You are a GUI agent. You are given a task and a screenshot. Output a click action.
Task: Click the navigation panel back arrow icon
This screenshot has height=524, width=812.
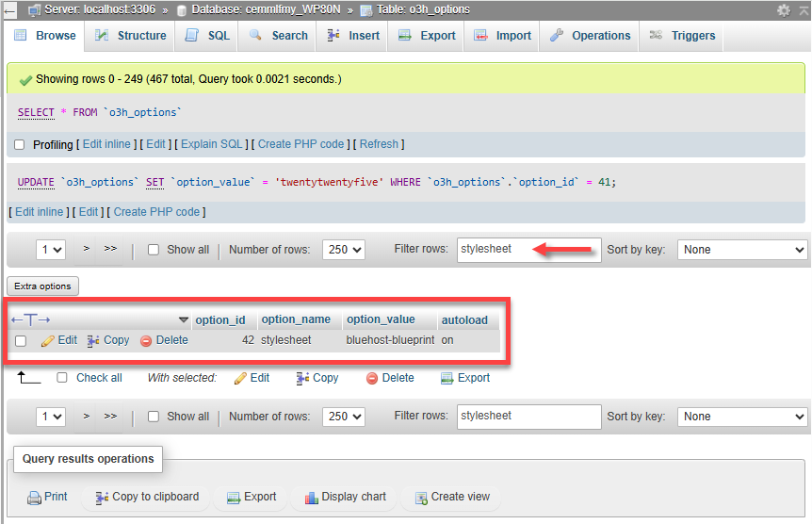pyautogui.click(x=9, y=9)
